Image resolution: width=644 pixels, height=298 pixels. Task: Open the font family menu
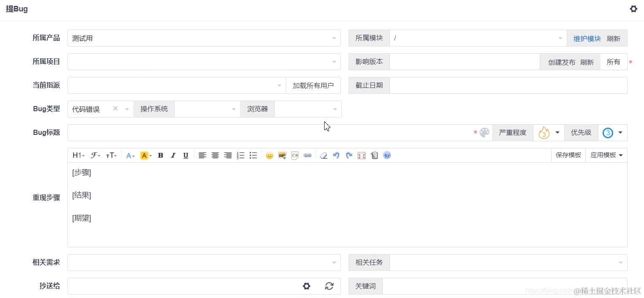click(x=96, y=156)
